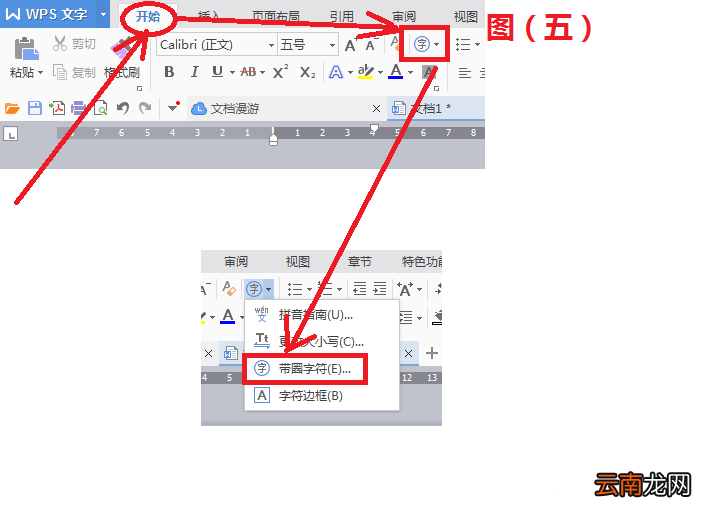Open the 页面布局 ribbon tab
This screenshot has height=513, width=728.
tap(276, 17)
